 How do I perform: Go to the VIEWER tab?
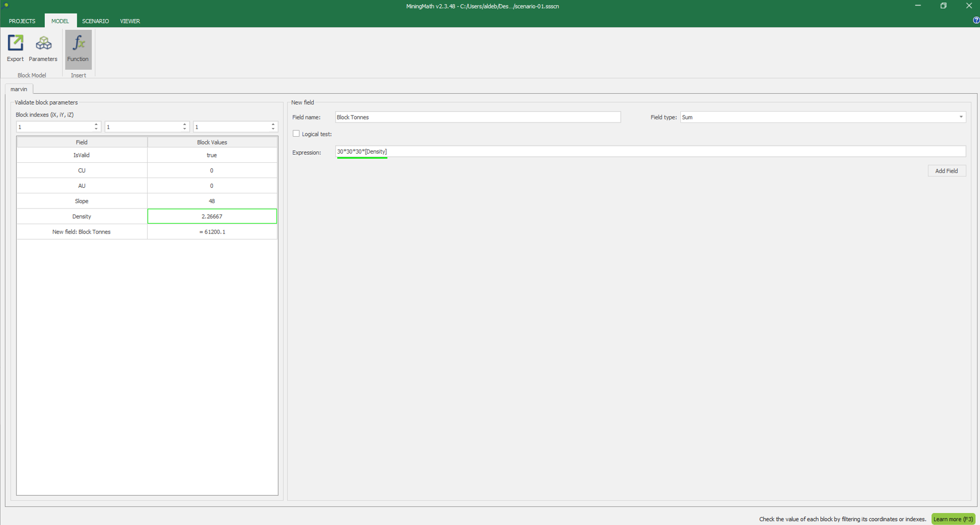coord(130,21)
